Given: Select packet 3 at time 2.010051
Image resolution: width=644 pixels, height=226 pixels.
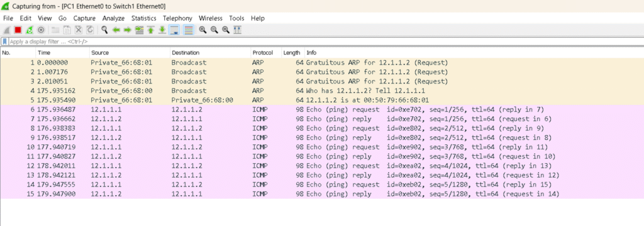Looking at the screenshot, I should tap(322, 81).
